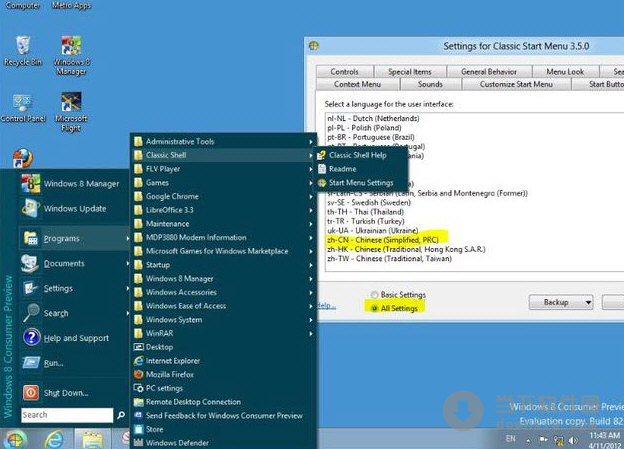Open Control Panel desktop icon
Screen dimensions: 624x449
click(23, 107)
